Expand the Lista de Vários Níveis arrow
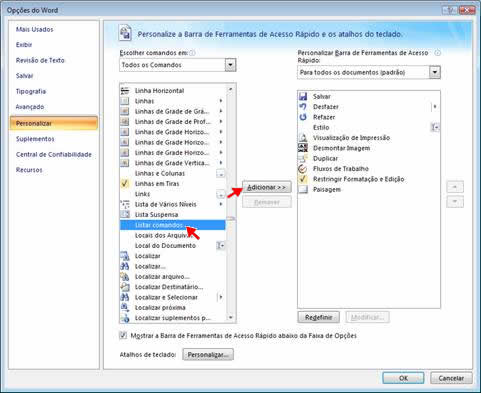Screen dimensions: 481x393 point(221,204)
